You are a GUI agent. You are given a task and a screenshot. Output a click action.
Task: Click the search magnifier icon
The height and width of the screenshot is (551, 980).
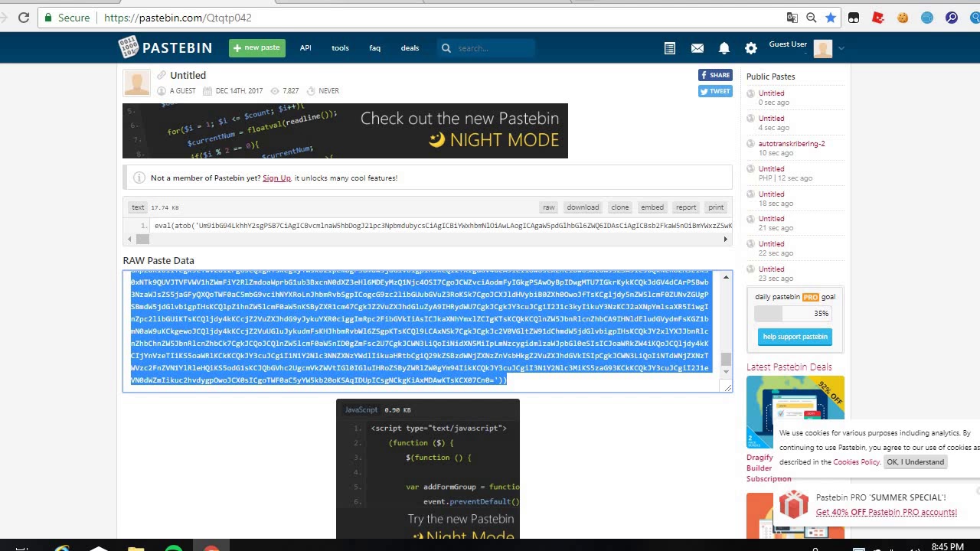point(446,48)
